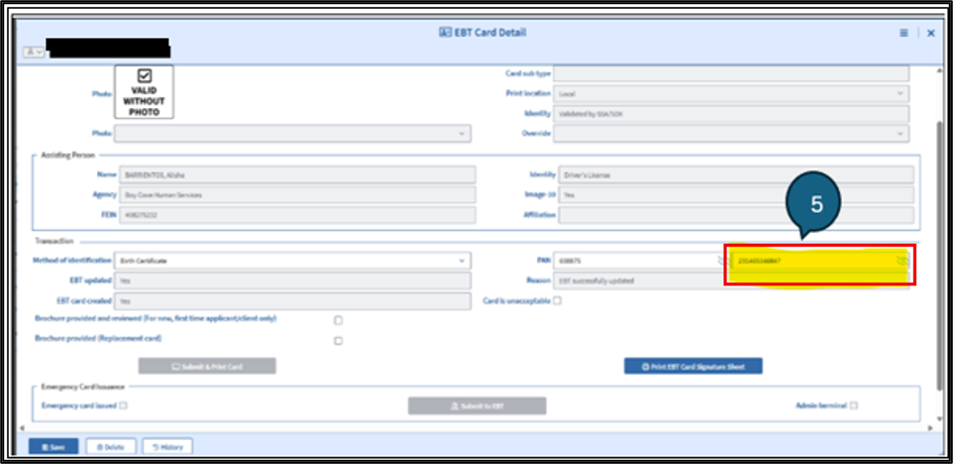Click the Image ID field showing Yes
This screenshot has height=464, width=953.
tap(736, 195)
